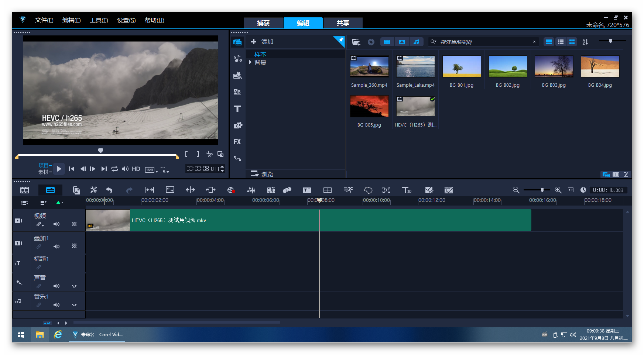This screenshot has width=644, height=355.
Task: Set mark-in with the left bracket icon
Action: [x=186, y=154]
